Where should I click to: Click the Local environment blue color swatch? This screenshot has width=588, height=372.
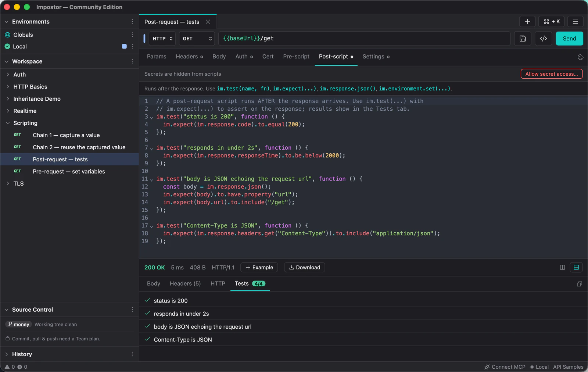pos(124,46)
